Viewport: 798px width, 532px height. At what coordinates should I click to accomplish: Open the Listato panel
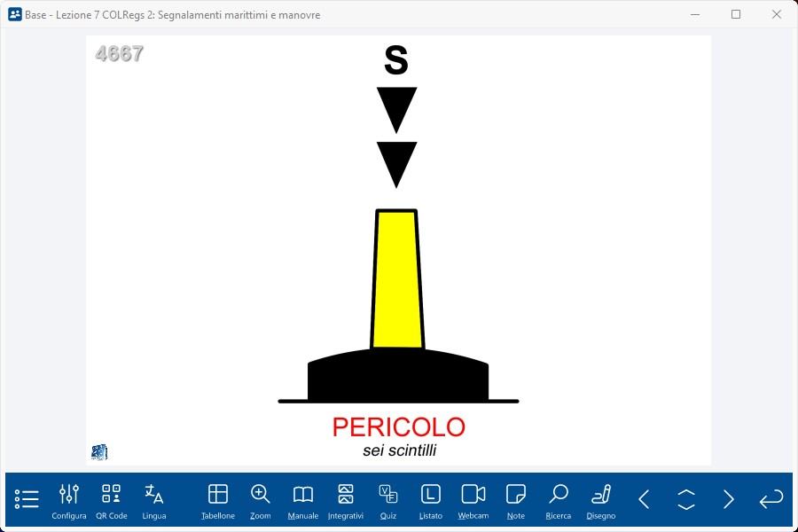431,500
